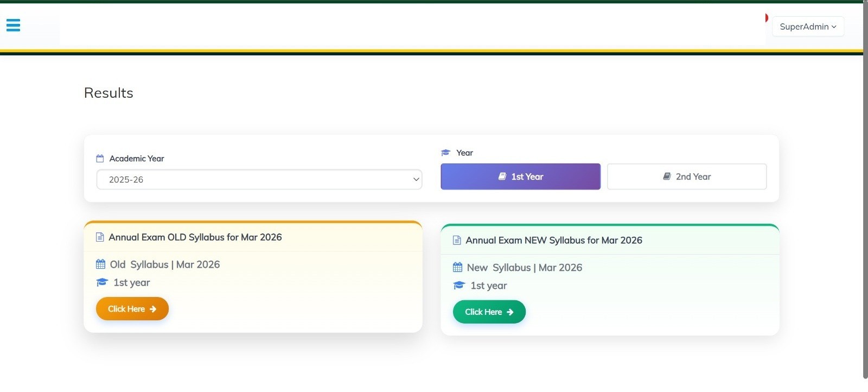Screen dimensions: 868x392
Task: Click the red notification indicator near SuperAdmin
Action: click(x=767, y=18)
